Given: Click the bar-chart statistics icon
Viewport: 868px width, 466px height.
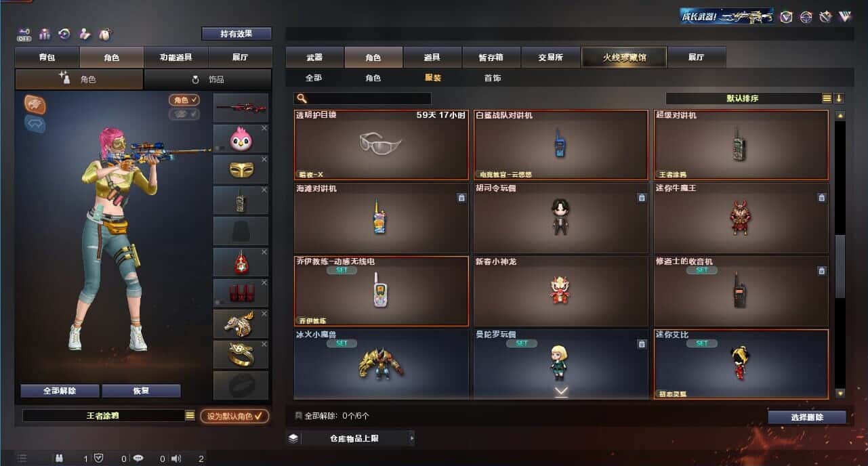Looking at the screenshot, I should pos(45,34).
